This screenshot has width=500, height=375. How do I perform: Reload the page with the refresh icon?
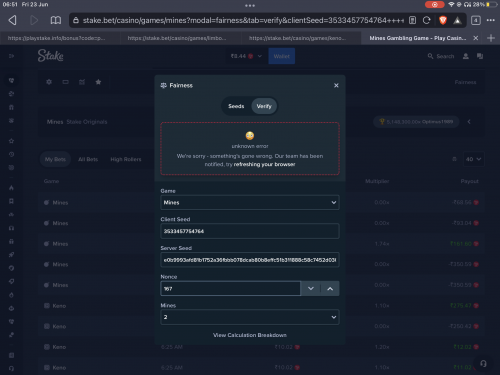point(427,20)
